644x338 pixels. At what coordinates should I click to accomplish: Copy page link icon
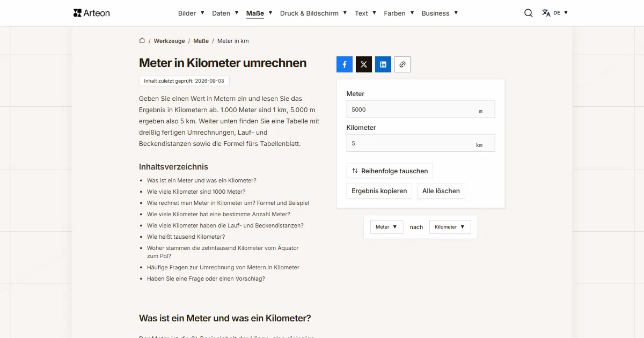pos(402,64)
